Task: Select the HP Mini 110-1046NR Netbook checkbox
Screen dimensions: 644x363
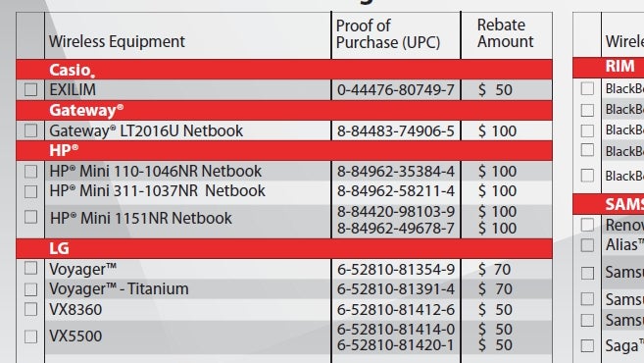Action: tap(30, 172)
